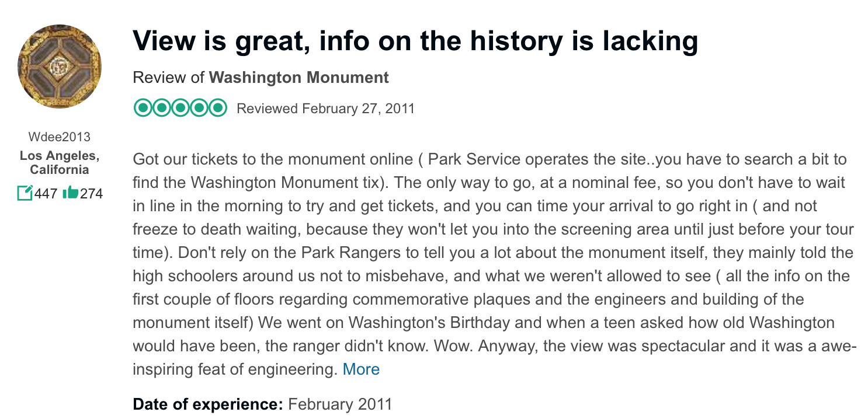Click the helpful votes thumbs-up icon
The image size is (868, 419).
(70, 192)
